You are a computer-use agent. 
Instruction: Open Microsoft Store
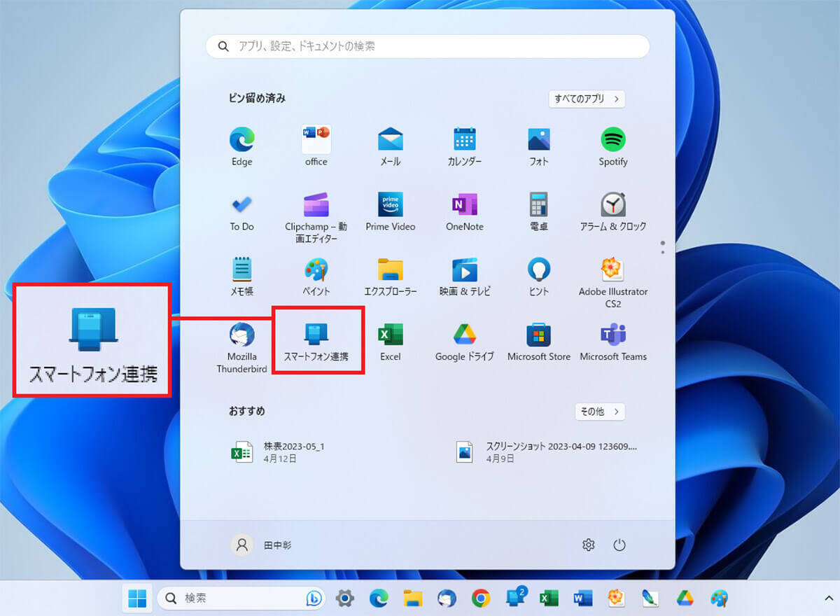coord(539,342)
